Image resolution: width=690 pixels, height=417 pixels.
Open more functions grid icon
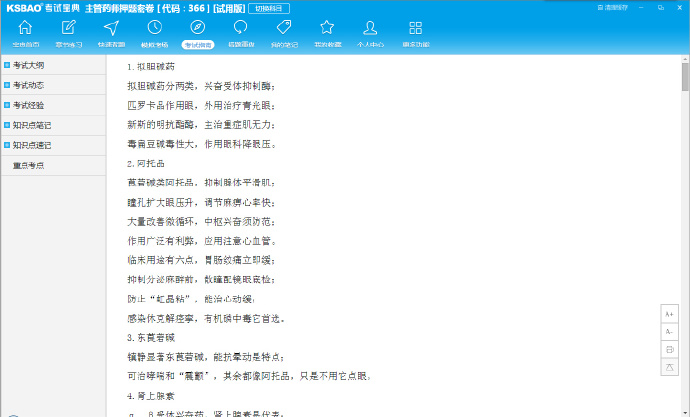click(x=415, y=27)
